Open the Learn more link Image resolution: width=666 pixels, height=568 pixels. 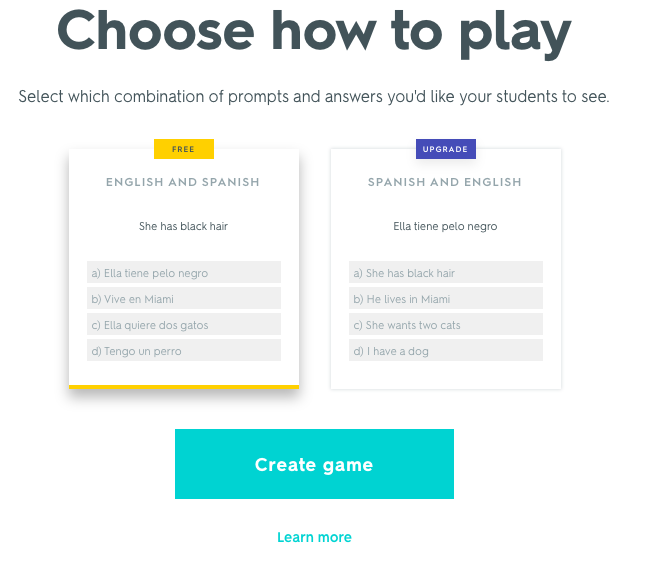pyautogui.click(x=314, y=537)
